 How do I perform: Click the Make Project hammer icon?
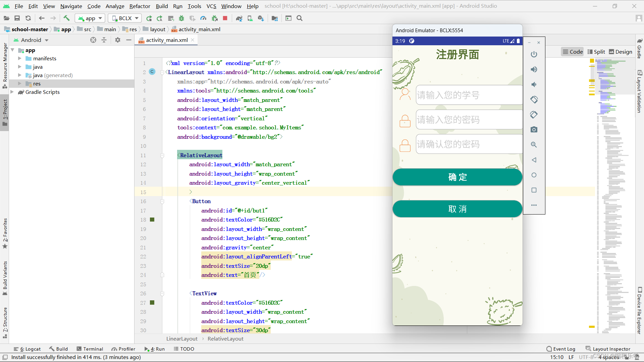(x=66, y=18)
